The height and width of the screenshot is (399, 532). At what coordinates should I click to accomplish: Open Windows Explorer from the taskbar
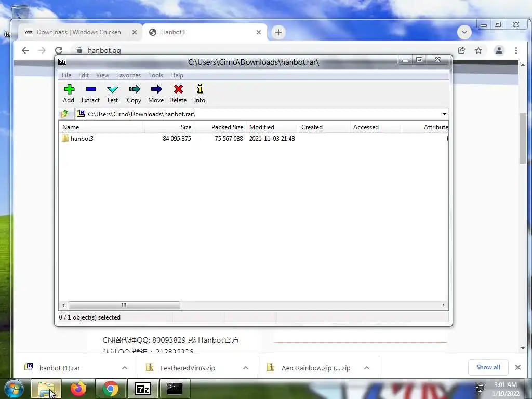[x=46, y=389]
